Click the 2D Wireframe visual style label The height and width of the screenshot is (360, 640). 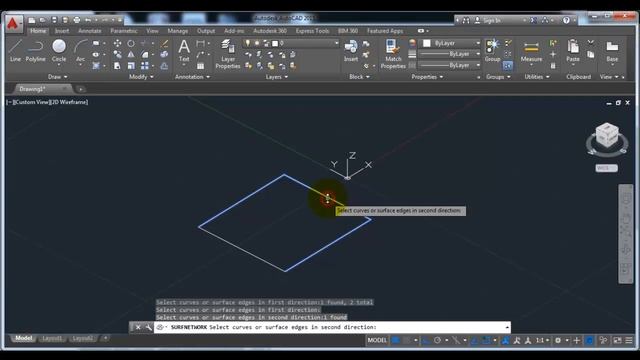pyautogui.click(x=69, y=102)
